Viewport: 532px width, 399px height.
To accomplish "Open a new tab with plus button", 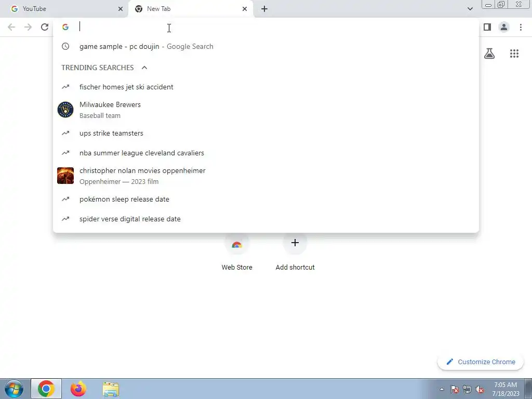I will point(264,9).
